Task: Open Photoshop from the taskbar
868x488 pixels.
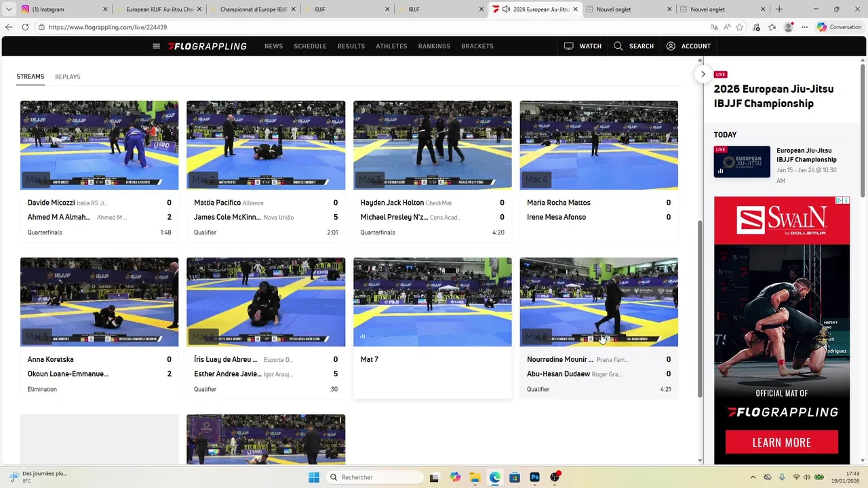Action: click(x=535, y=477)
